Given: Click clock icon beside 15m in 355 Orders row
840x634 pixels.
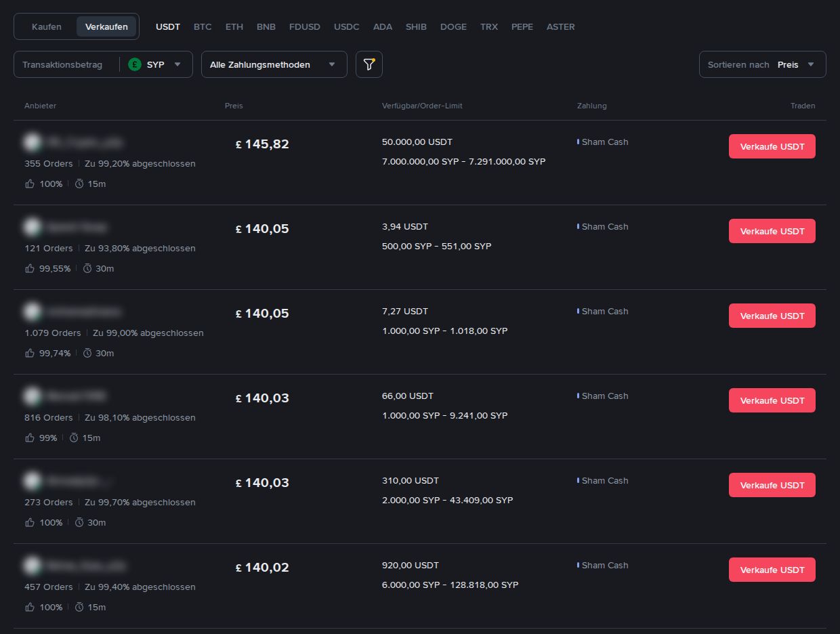Looking at the screenshot, I should pyautogui.click(x=79, y=184).
